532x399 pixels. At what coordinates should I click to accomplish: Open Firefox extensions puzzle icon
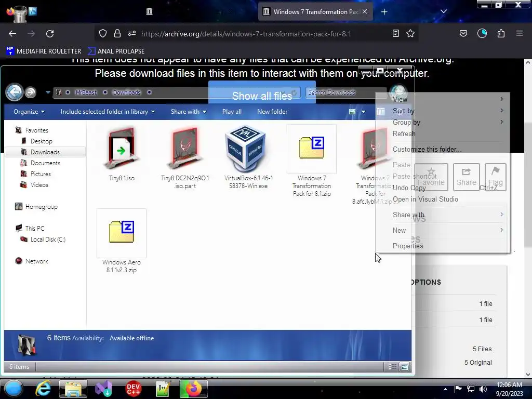click(x=501, y=33)
